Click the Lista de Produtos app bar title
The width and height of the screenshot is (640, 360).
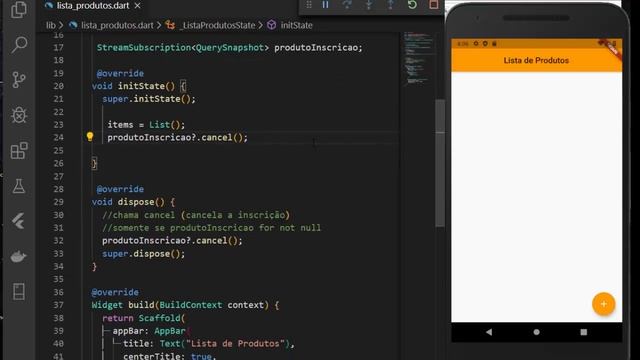click(x=536, y=60)
